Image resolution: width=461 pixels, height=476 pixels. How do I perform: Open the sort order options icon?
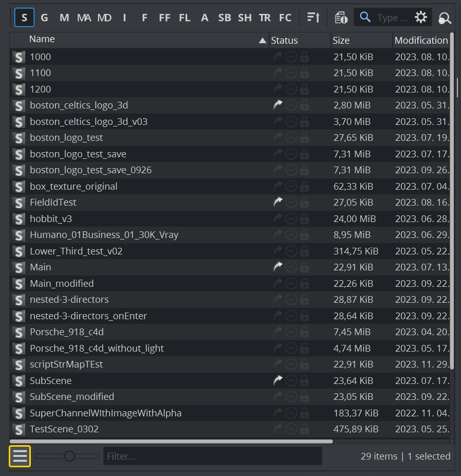[x=313, y=17]
